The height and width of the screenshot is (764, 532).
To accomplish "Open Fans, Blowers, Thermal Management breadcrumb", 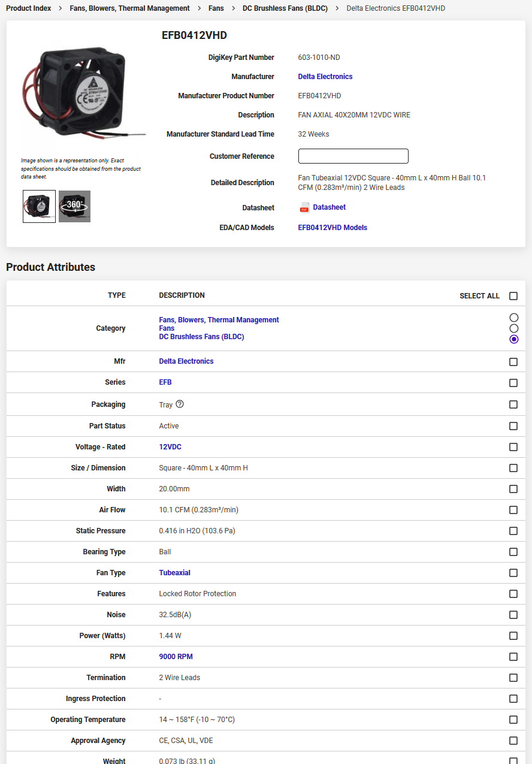I will (x=129, y=8).
